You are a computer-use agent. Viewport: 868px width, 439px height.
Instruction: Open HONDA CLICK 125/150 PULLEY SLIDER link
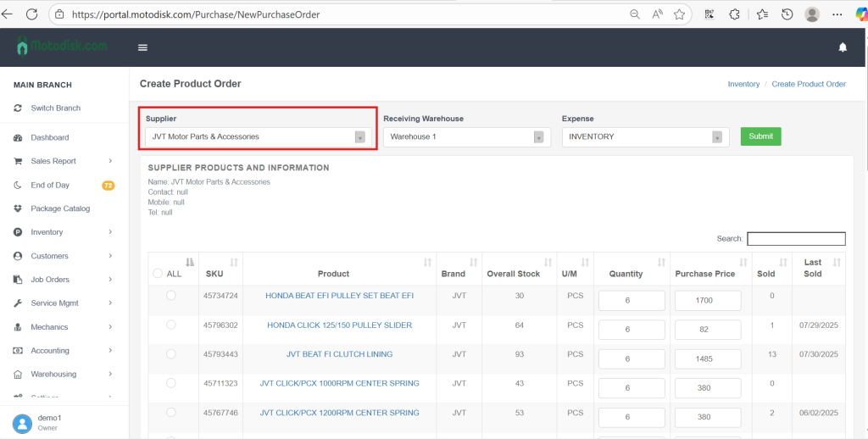pyautogui.click(x=339, y=325)
